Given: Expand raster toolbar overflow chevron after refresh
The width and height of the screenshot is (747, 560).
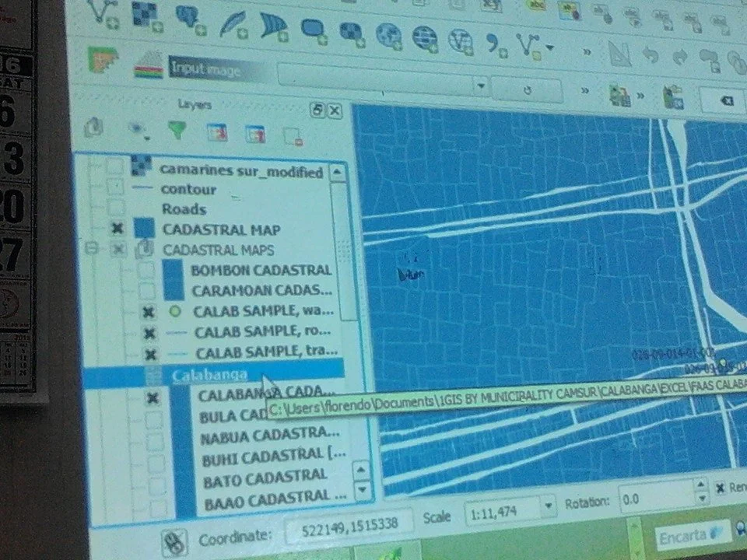Looking at the screenshot, I should coord(585,90).
